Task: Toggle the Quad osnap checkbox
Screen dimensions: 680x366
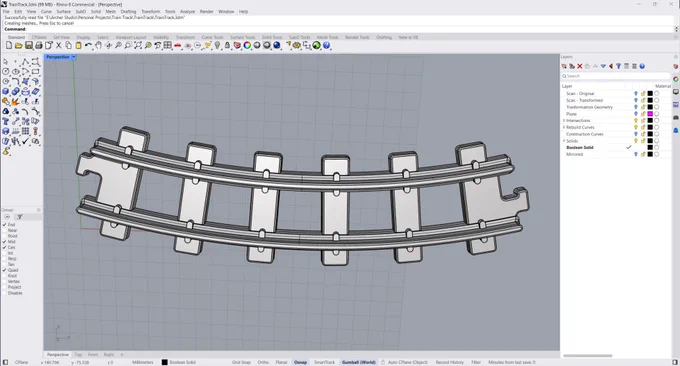Action: click(4, 270)
